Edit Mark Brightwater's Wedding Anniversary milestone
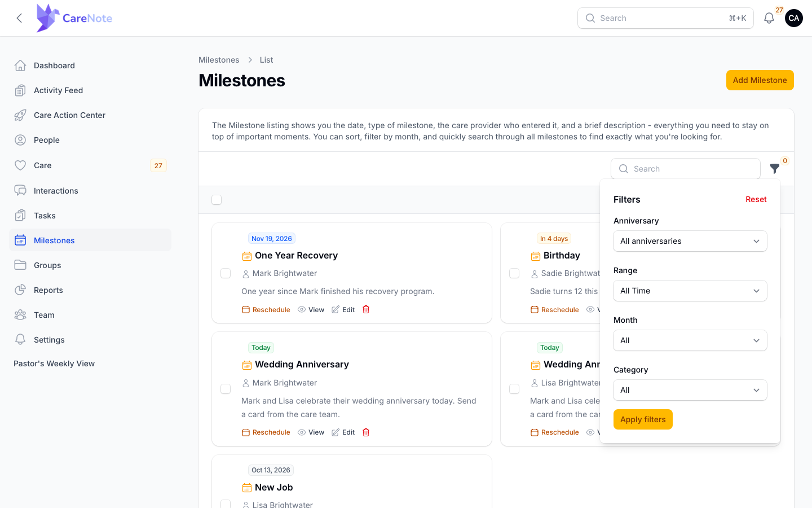 343,432
